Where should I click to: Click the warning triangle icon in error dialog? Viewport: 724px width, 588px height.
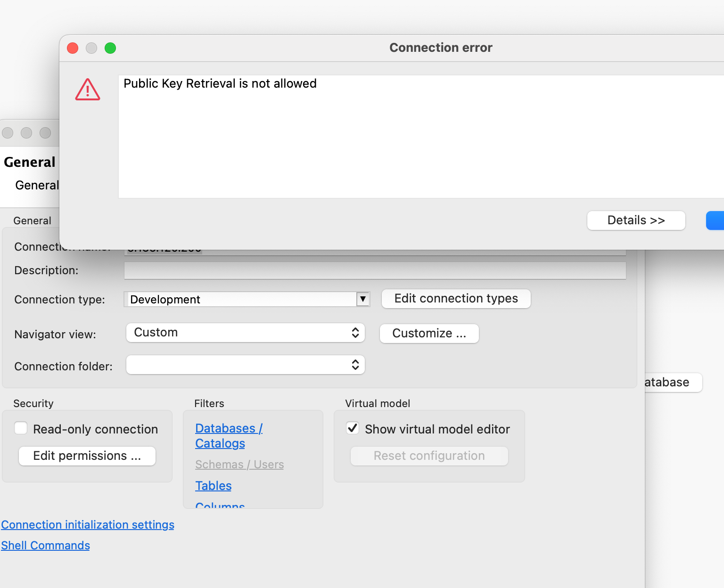point(88,90)
